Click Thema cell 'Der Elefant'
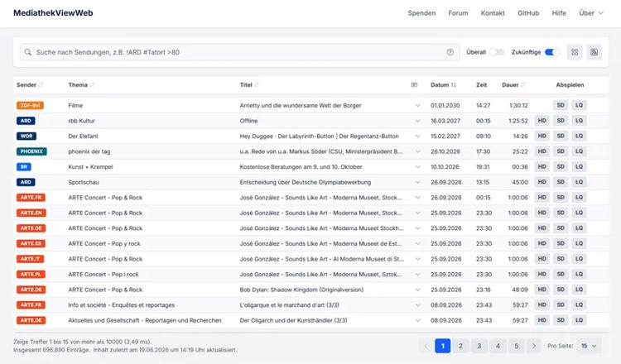The image size is (621, 364). click(x=83, y=136)
